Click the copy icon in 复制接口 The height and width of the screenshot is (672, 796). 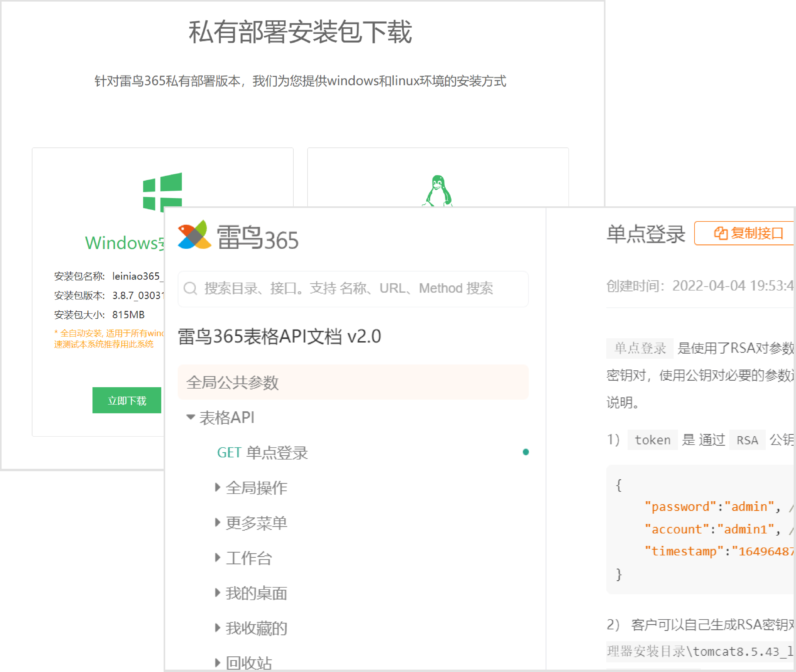[721, 233]
